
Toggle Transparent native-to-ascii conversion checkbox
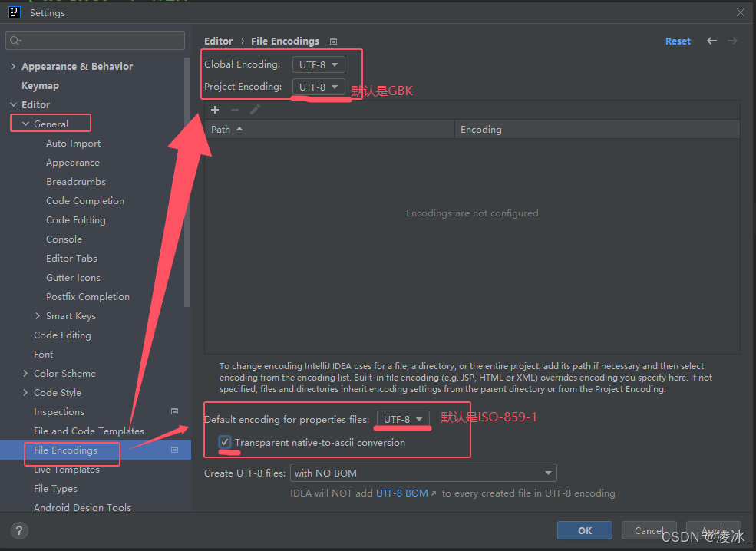pos(225,442)
